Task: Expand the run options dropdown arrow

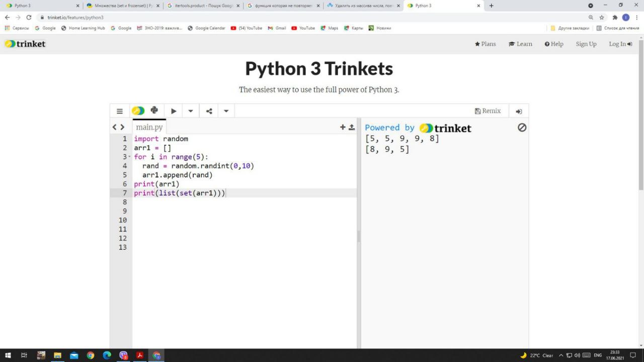Action: coord(191,111)
